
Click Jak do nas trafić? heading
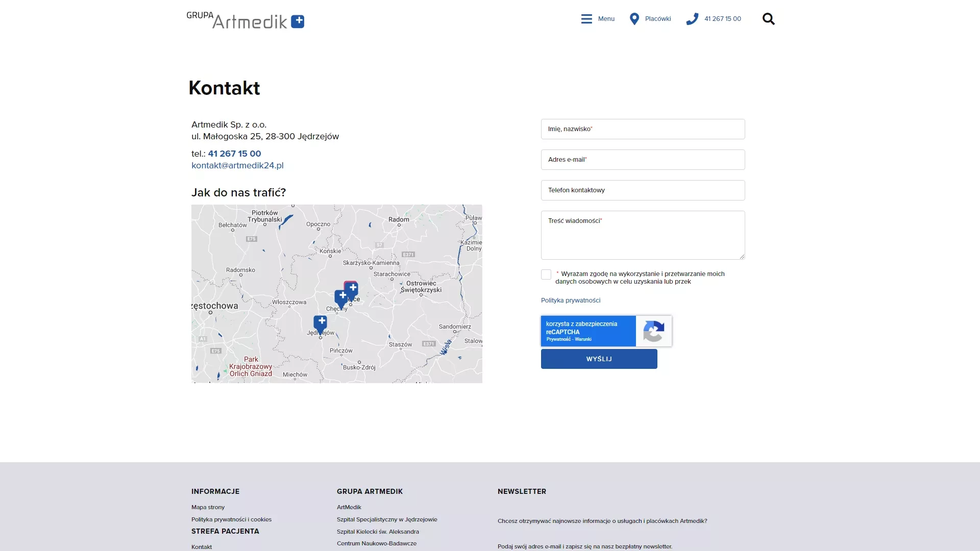tap(238, 192)
